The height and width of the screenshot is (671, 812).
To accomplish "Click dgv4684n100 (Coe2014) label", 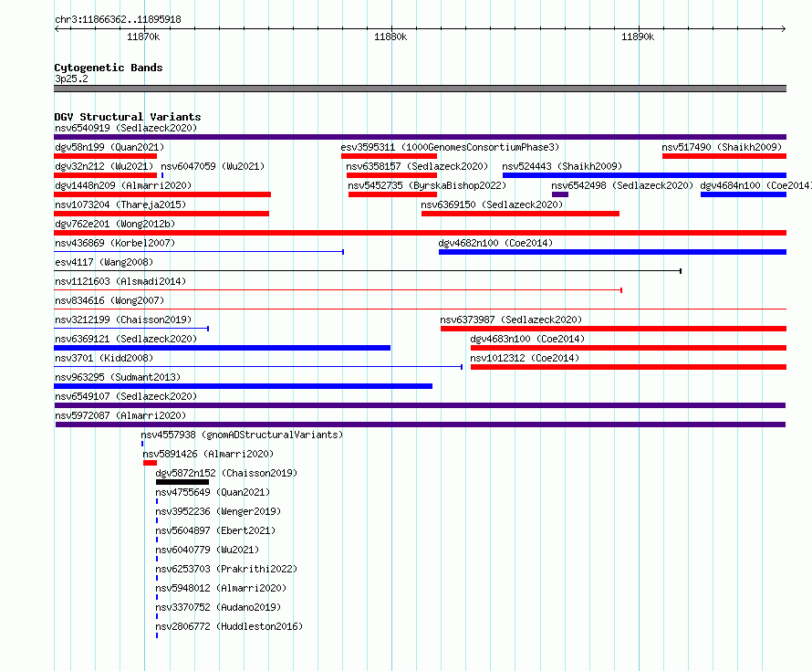I will click(755, 185).
